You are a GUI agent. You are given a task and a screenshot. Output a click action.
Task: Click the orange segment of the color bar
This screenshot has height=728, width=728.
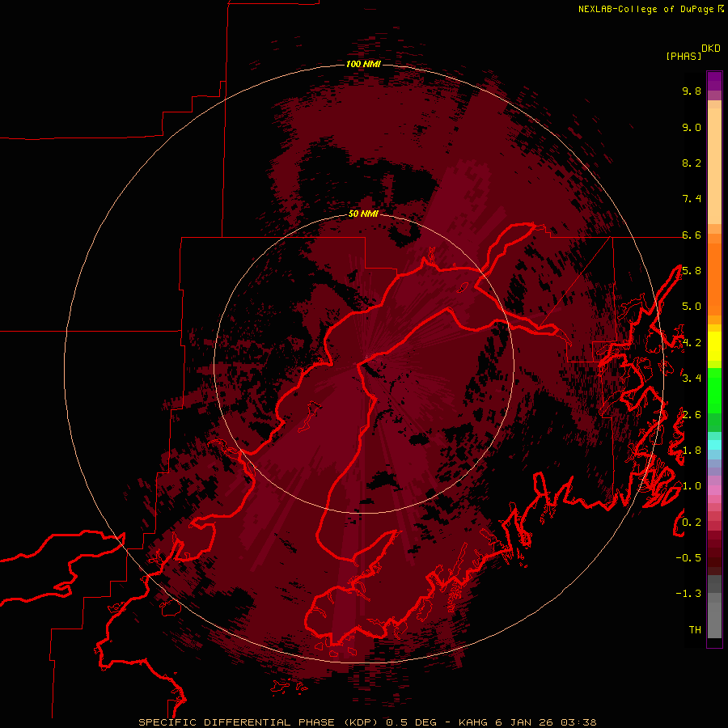(x=714, y=278)
